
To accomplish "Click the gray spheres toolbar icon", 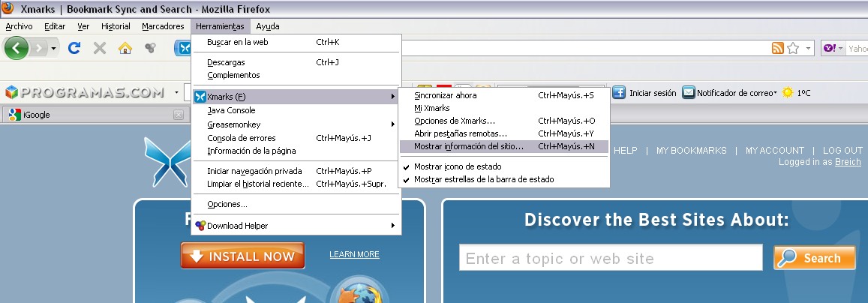I will point(150,48).
